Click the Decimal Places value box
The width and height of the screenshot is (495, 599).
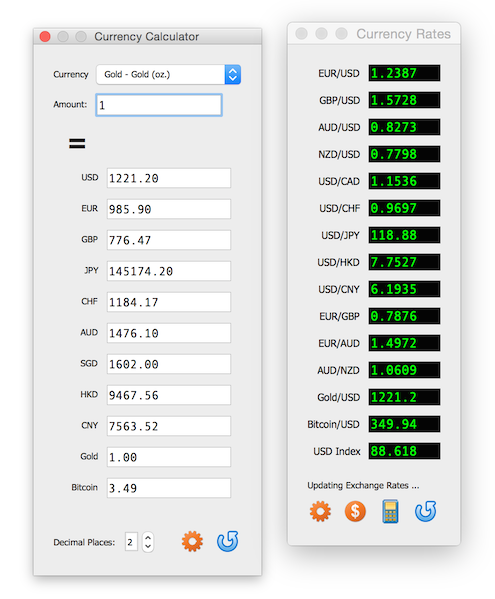pyautogui.click(x=131, y=542)
